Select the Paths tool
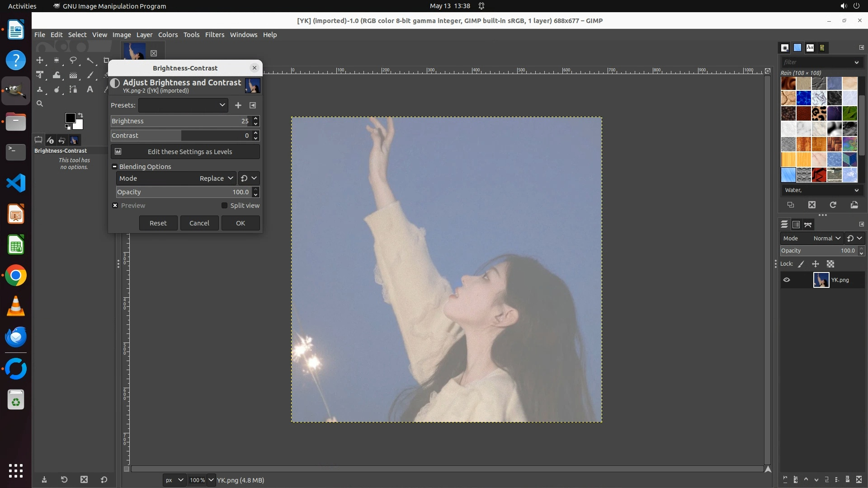The image size is (868, 488). pyautogui.click(x=73, y=89)
